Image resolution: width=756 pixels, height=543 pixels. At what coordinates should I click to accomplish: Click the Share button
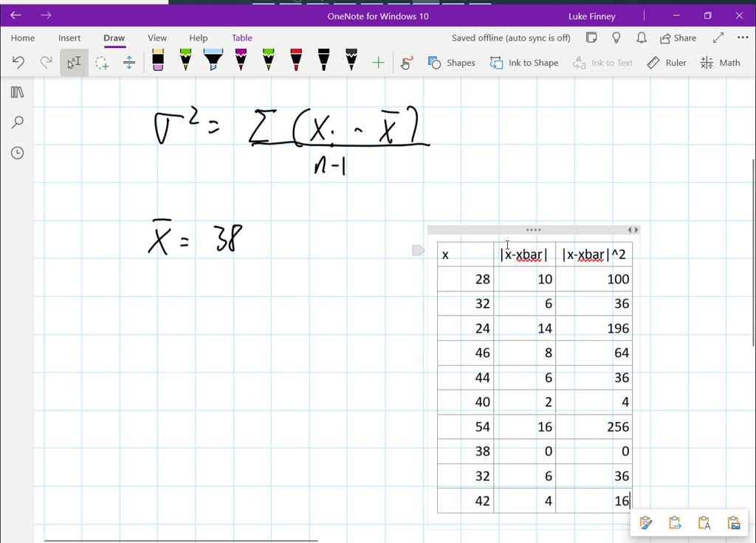[678, 38]
